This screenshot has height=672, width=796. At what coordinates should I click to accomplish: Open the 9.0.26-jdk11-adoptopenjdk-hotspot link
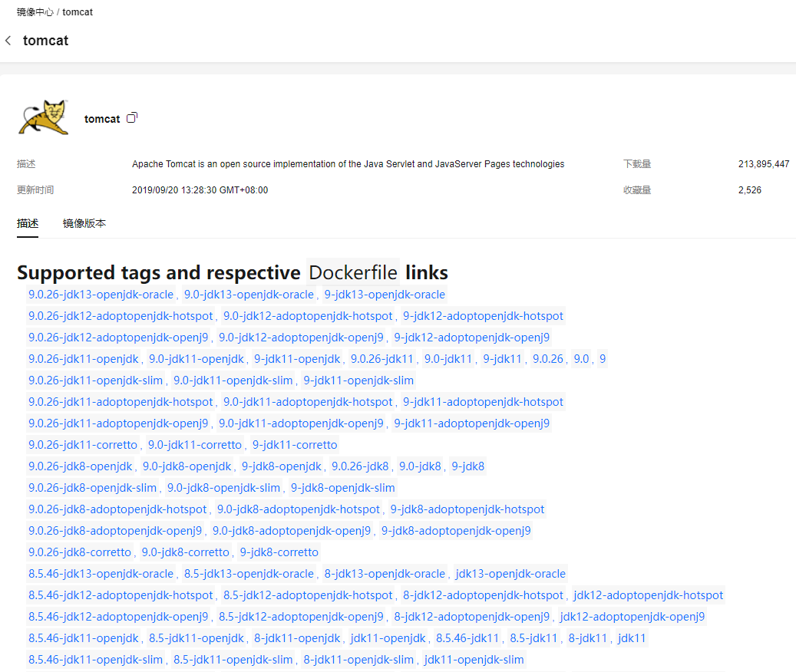coord(121,402)
